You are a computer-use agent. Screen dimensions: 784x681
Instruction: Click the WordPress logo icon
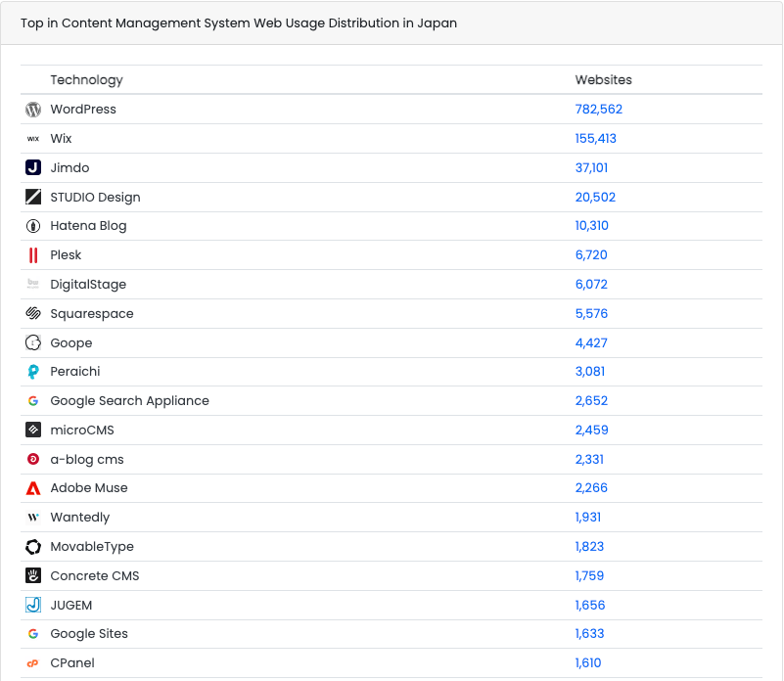tap(33, 110)
